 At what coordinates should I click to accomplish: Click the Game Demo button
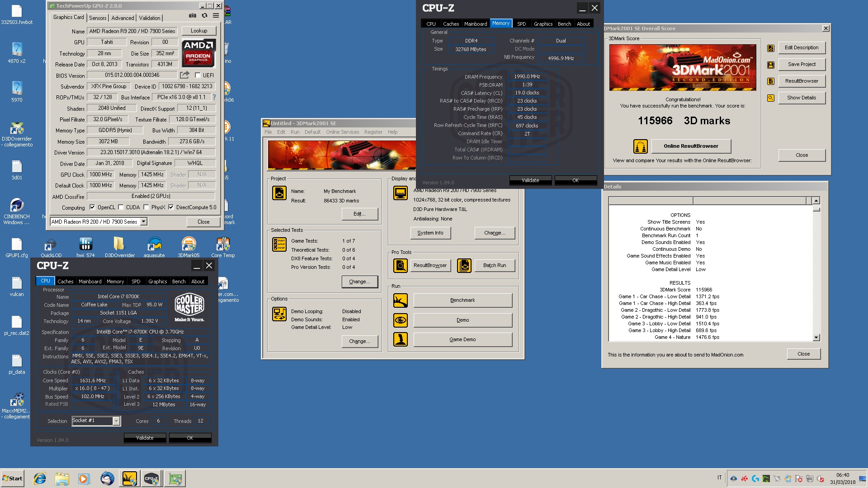click(462, 339)
